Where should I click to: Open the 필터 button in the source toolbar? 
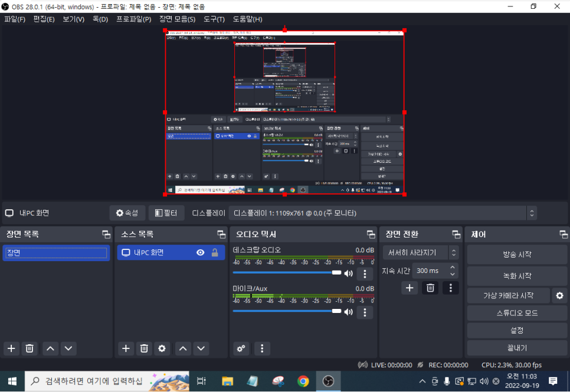(166, 213)
